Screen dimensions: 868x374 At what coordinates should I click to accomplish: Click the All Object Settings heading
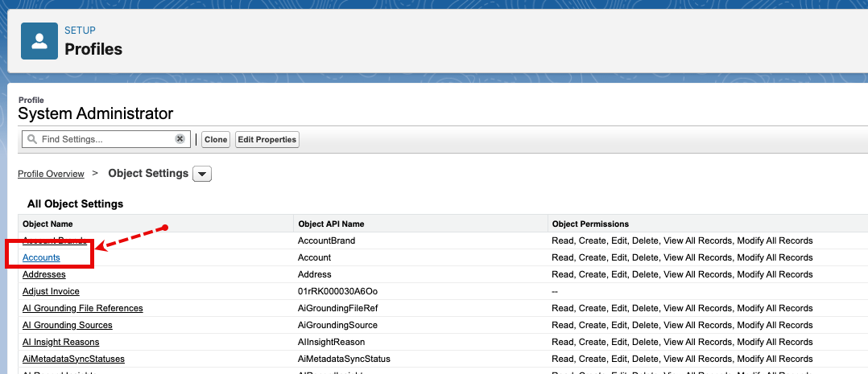click(x=76, y=204)
